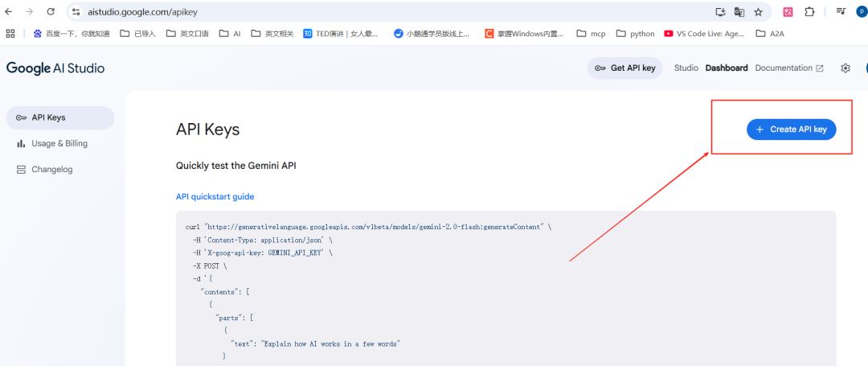This screenshot has width=868, height=366.
Task: Open the pink extension icon
Action: coord(788,11)
